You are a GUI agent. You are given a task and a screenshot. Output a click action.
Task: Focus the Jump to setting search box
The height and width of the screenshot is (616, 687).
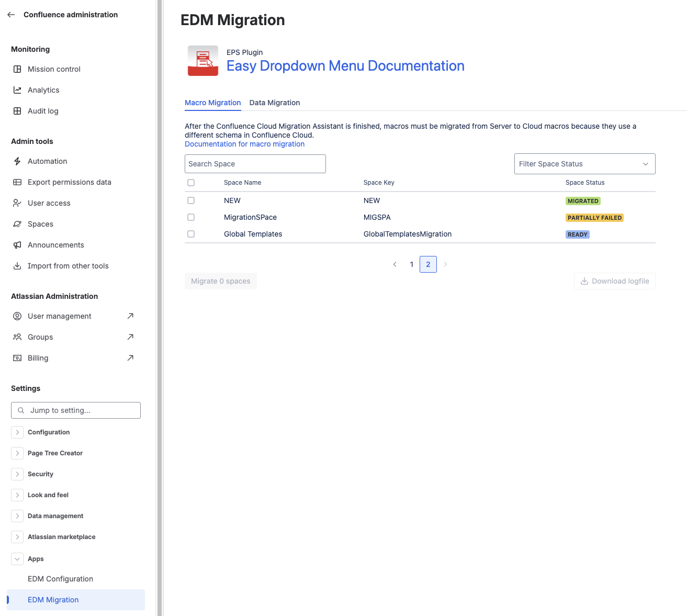[76, 410]
